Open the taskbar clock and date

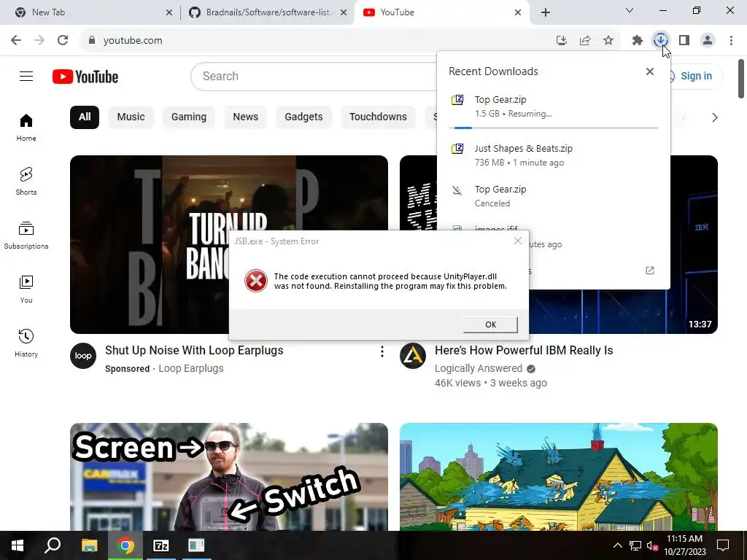(684, 545)
